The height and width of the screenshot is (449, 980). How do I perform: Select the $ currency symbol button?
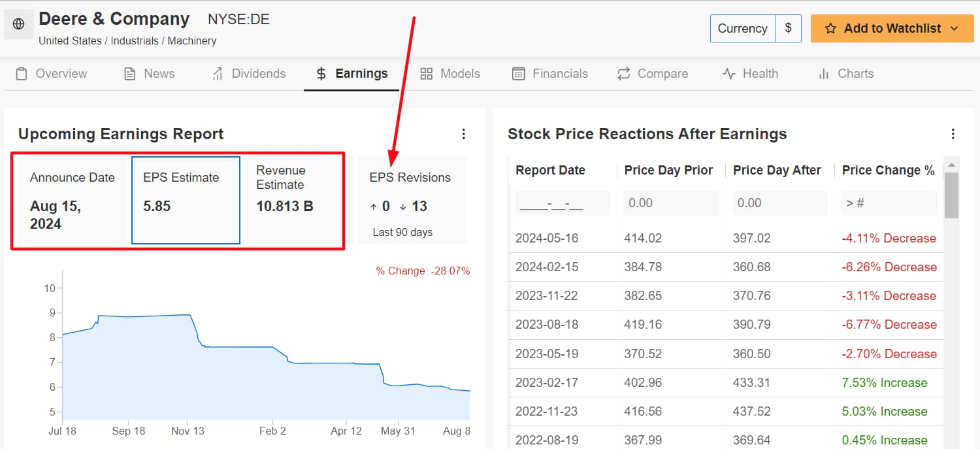click(x=789, y=29)
